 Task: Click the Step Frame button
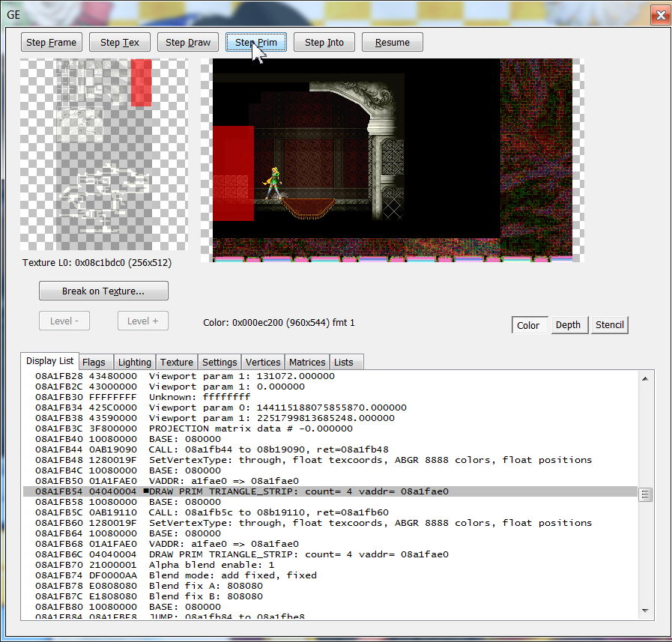tap(51, 43)
